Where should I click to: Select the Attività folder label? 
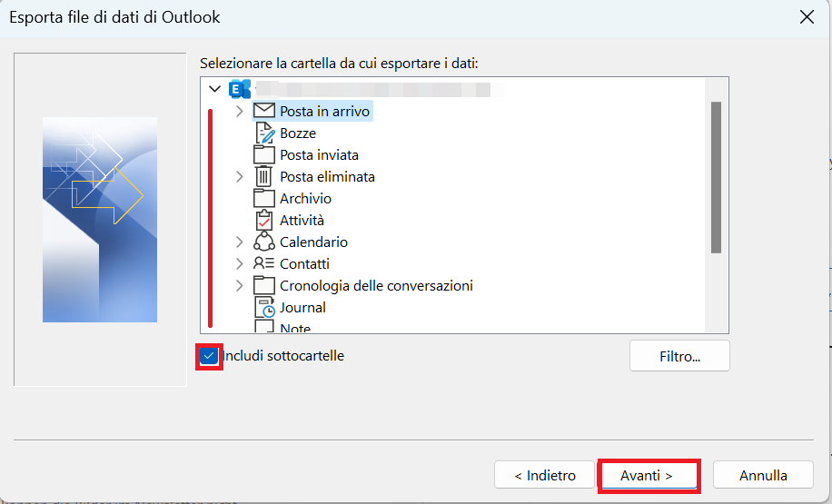[302, 220]
